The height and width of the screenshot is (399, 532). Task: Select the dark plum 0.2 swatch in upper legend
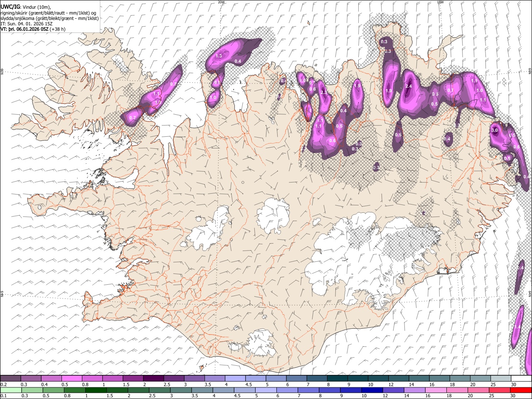(10, 379)
